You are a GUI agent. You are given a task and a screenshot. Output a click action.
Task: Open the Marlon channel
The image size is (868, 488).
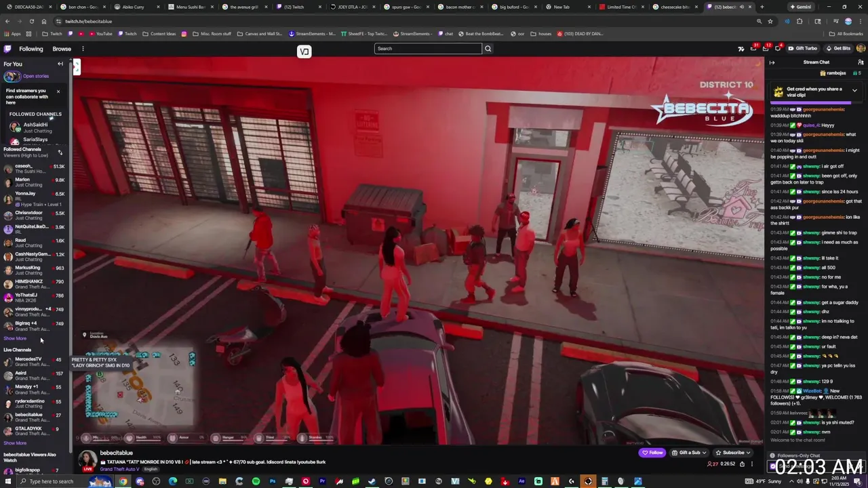[34, 182]
